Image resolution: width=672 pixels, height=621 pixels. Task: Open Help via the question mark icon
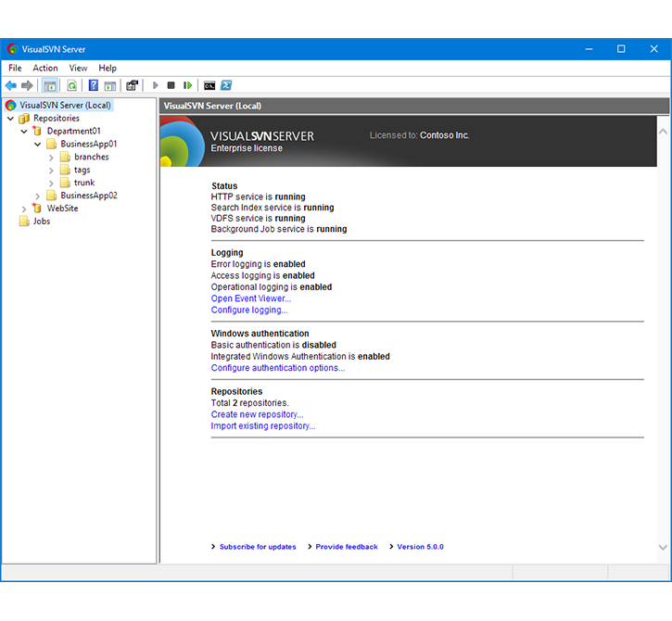93,85
